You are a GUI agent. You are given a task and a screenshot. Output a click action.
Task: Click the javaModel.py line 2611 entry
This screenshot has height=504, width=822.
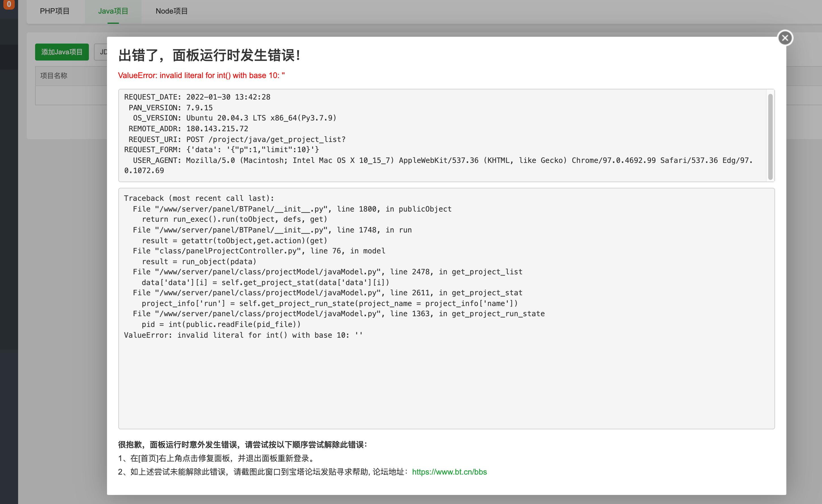click(x=327, y=293)
